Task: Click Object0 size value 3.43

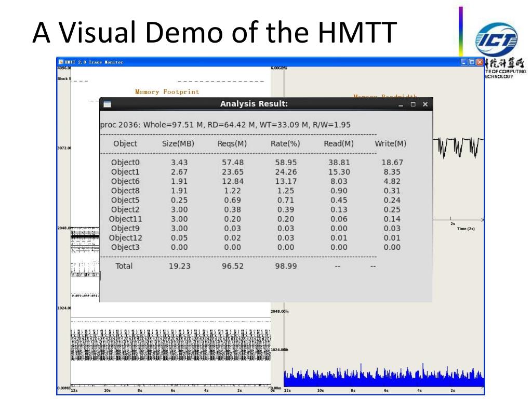Action: (x=179, y=163)
